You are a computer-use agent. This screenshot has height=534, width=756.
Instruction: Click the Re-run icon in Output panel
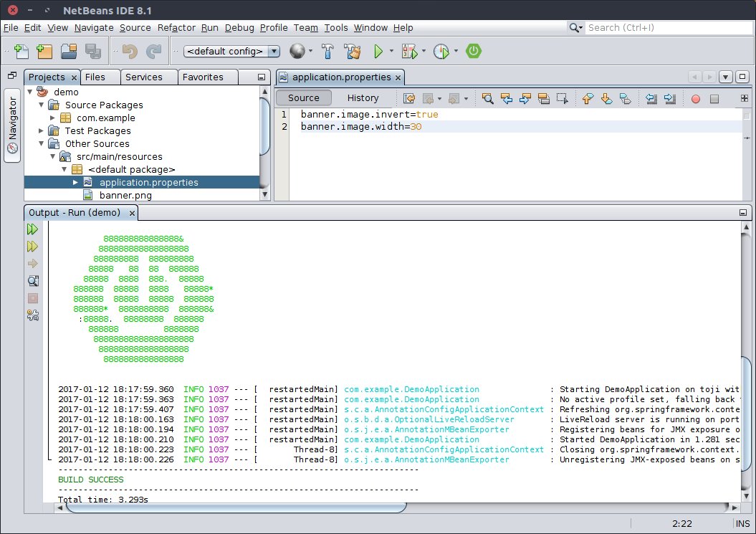(32, 229)
